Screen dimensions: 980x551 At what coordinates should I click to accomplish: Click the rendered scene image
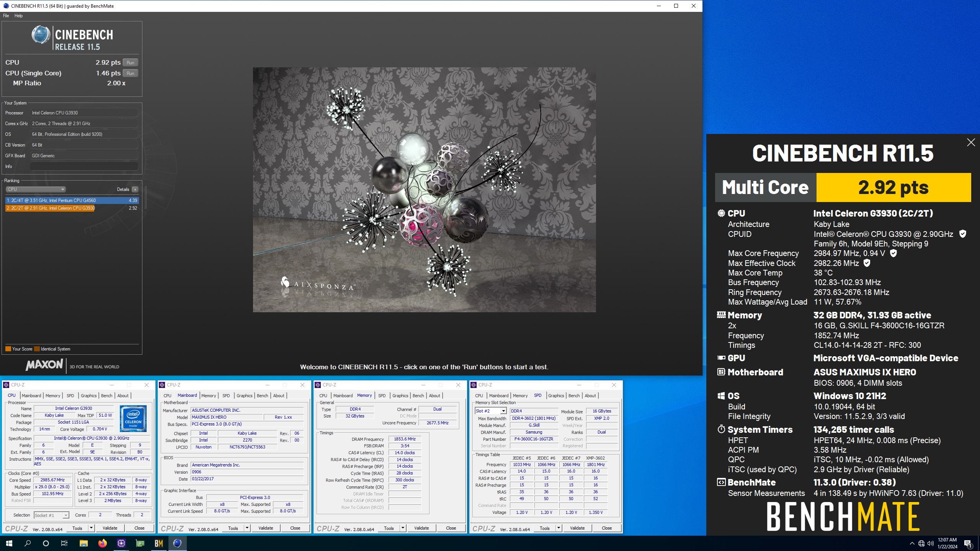pyautogui.click(x=424, y=190)
